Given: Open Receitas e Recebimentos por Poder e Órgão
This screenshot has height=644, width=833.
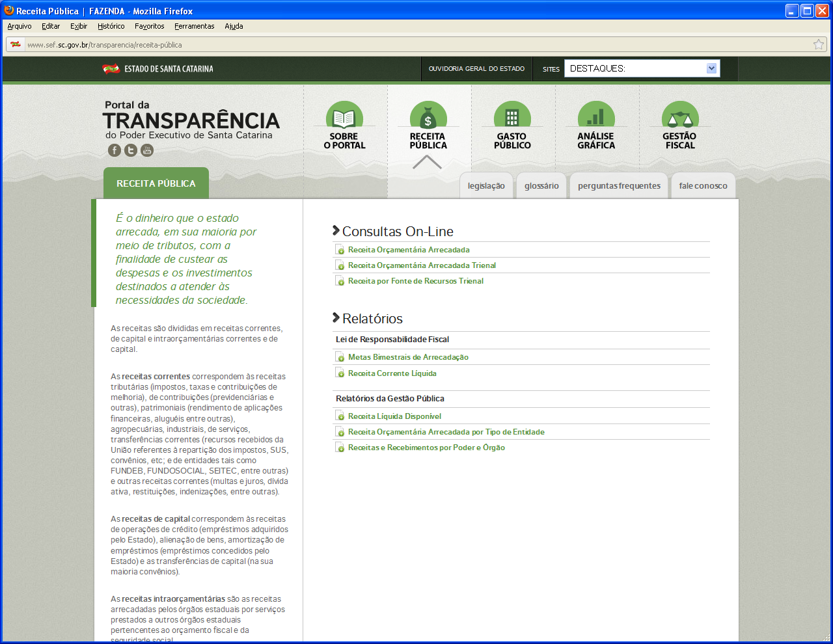Looking at the screenshot, I should (426, 448).
